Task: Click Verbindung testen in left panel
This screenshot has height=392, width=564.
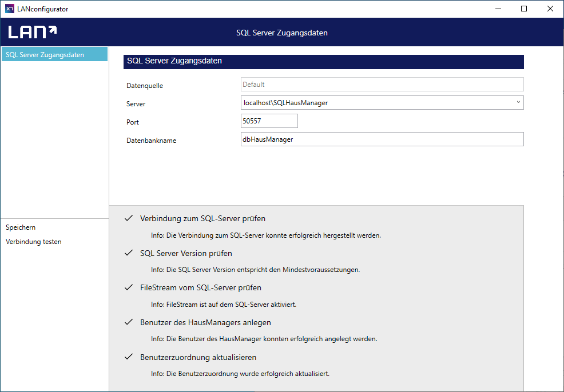Action: click(34, 242)
